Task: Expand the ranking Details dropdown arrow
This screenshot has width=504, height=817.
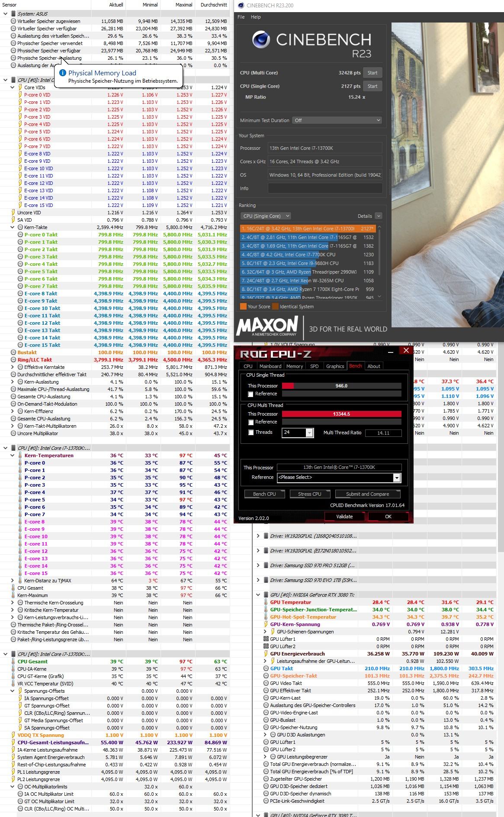Action: pos(379,216)
